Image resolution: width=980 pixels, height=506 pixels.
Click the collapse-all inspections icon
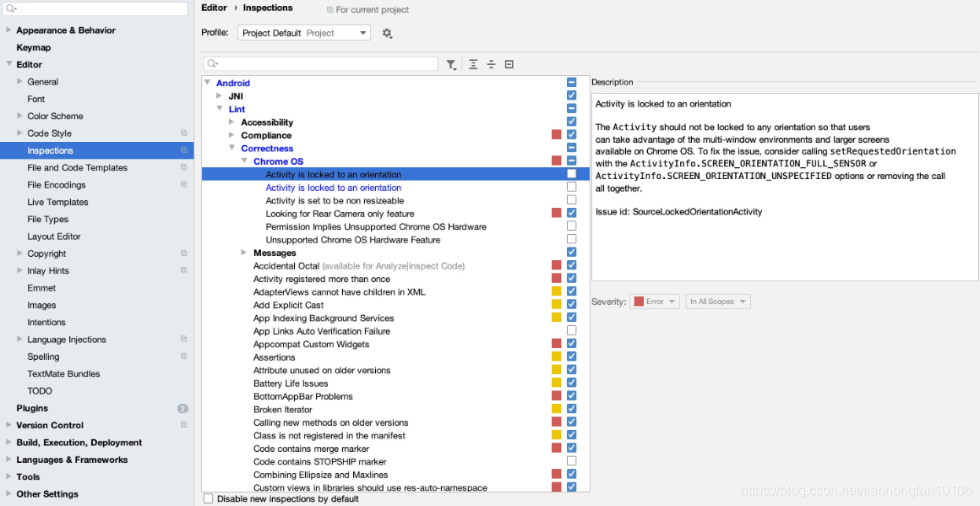(491, 64)
